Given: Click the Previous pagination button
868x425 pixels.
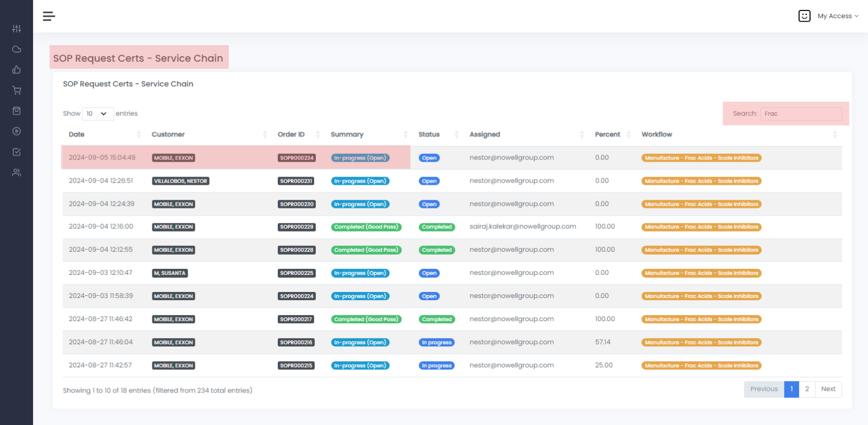Looking at the screenshot, I should coord(763,389).
